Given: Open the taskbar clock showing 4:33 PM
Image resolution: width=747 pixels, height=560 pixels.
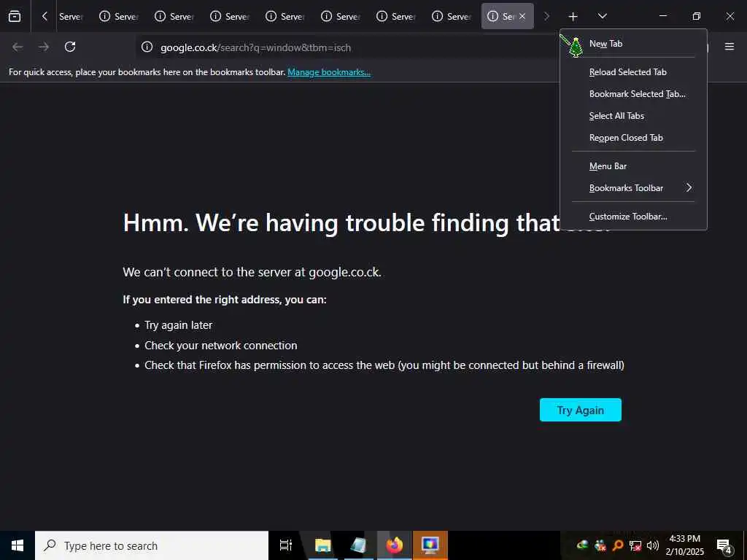Looking at the screenshot, I should [x=684, y=545].
